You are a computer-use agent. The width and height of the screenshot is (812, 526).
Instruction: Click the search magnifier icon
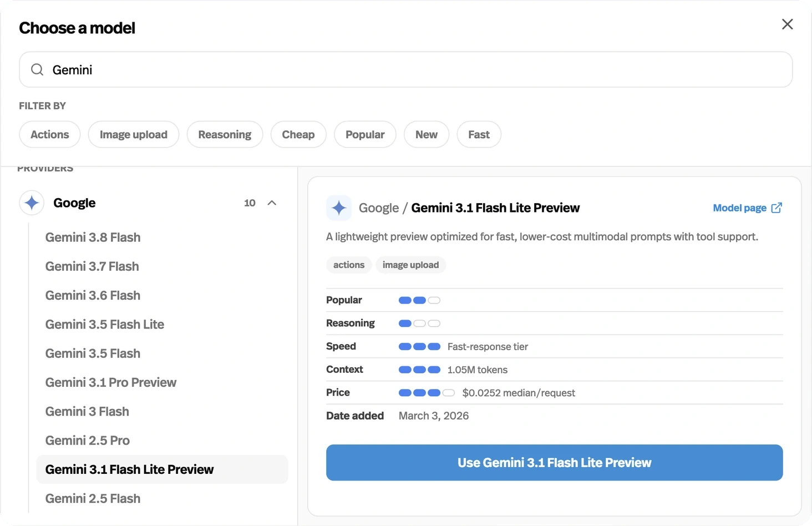37,69
